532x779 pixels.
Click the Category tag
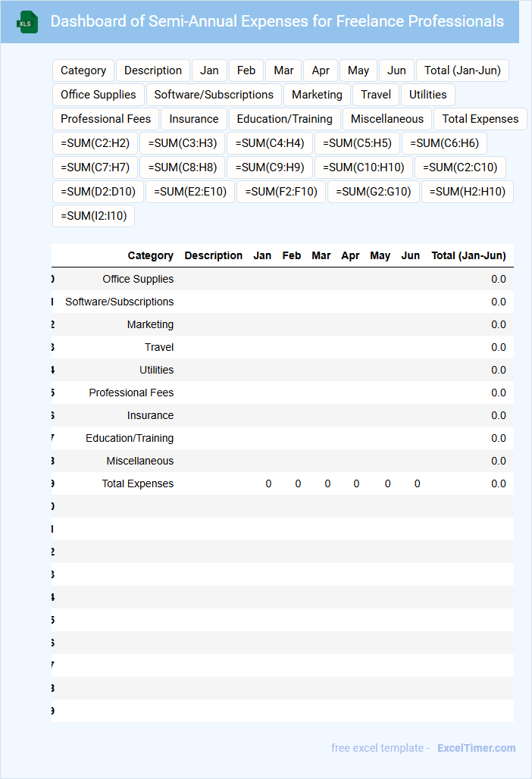83,70
